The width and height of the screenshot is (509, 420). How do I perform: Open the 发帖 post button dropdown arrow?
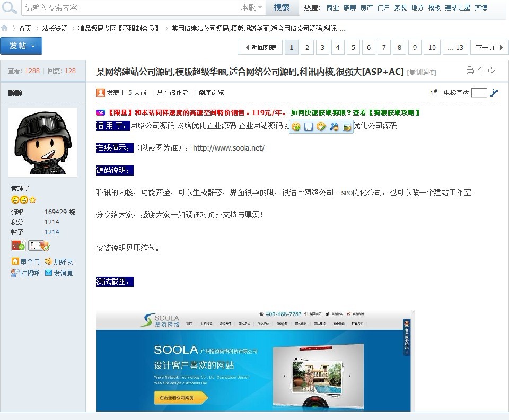coord(34,46)
